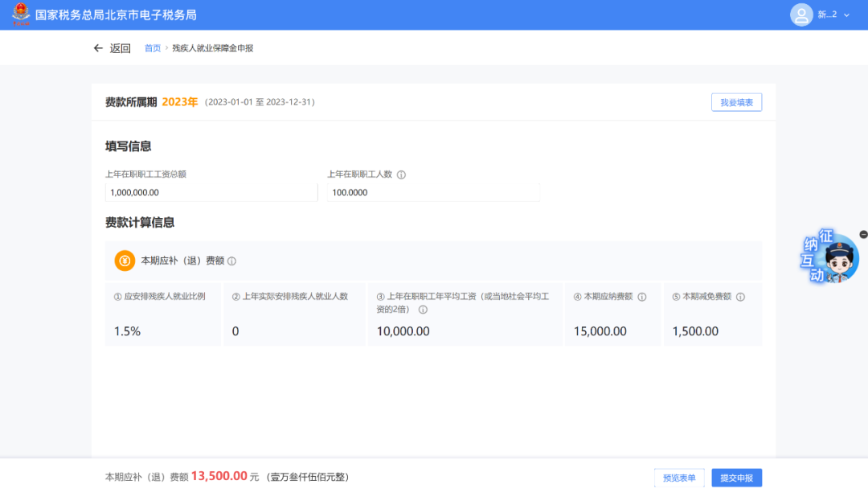Click the 1,500.00 reduction amount value
Screen dimensions: 868x493
tap(695, 331)
